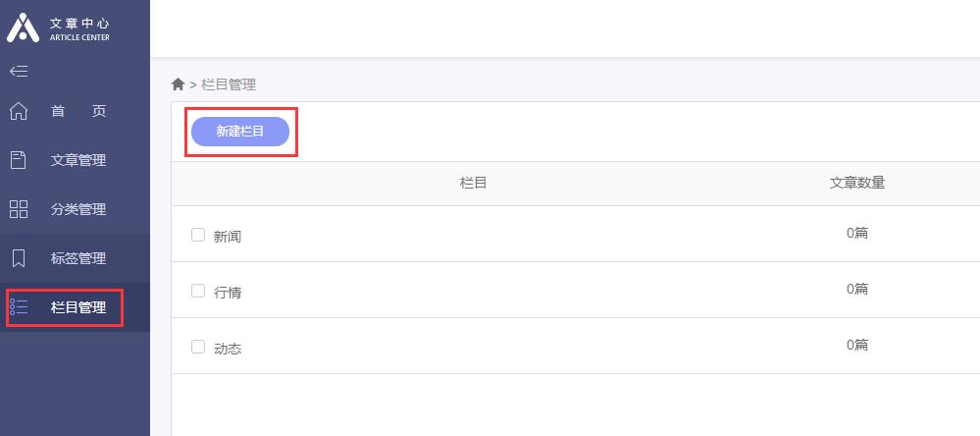Click the breadcrumb home icon
980x436 pixels.
point(179,83)
